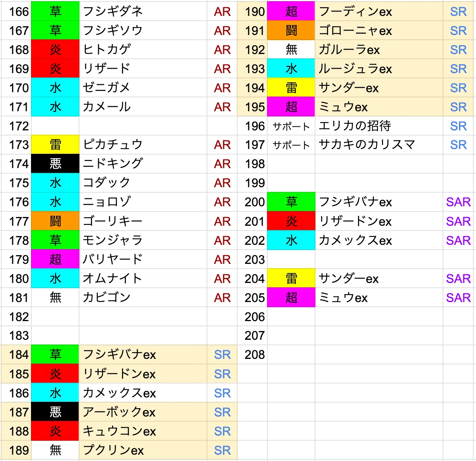
Task: Select the サポート cell in row 197
Action: point(291,145)
